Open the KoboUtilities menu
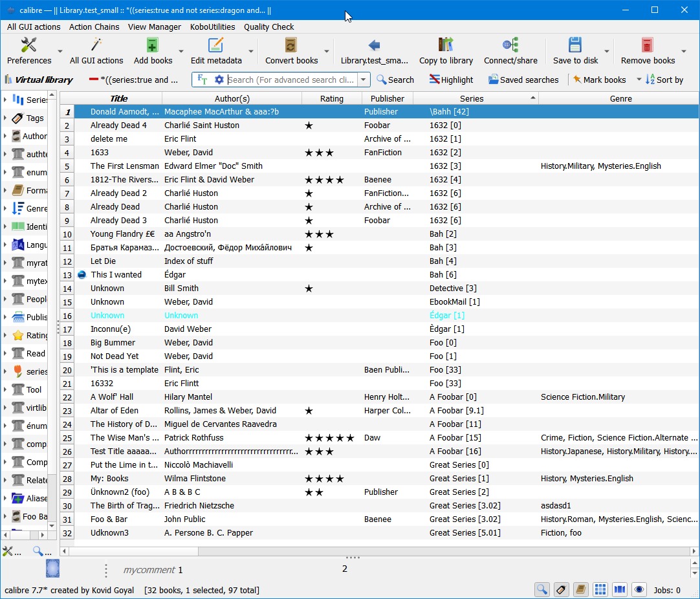Image resolution: width=700 pixels, height=599 pixels. pos(212,27)
